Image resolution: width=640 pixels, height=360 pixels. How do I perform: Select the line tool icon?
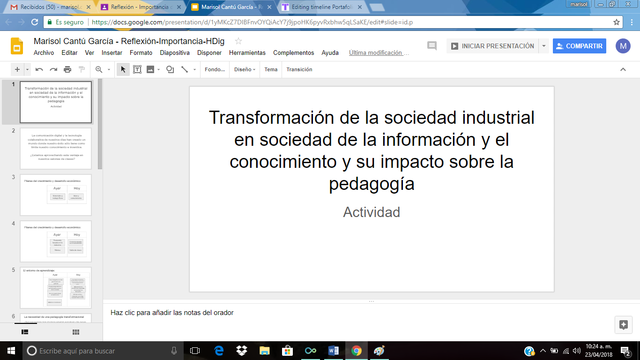tap(184, 69)
